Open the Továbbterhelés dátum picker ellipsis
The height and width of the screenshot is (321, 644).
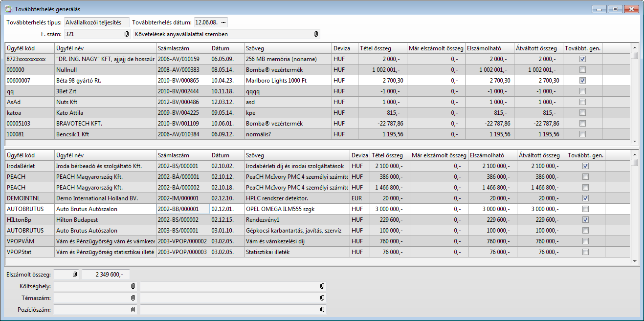223,22
